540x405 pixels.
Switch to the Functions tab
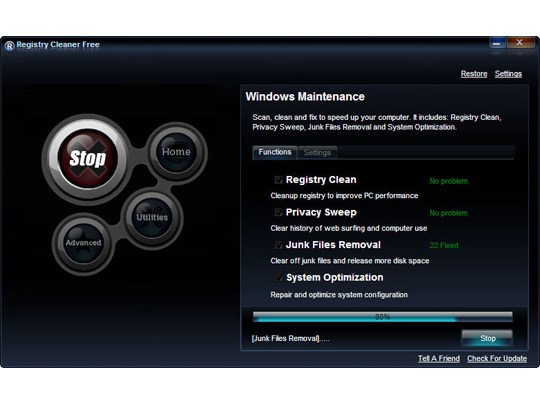click(275, 152)
